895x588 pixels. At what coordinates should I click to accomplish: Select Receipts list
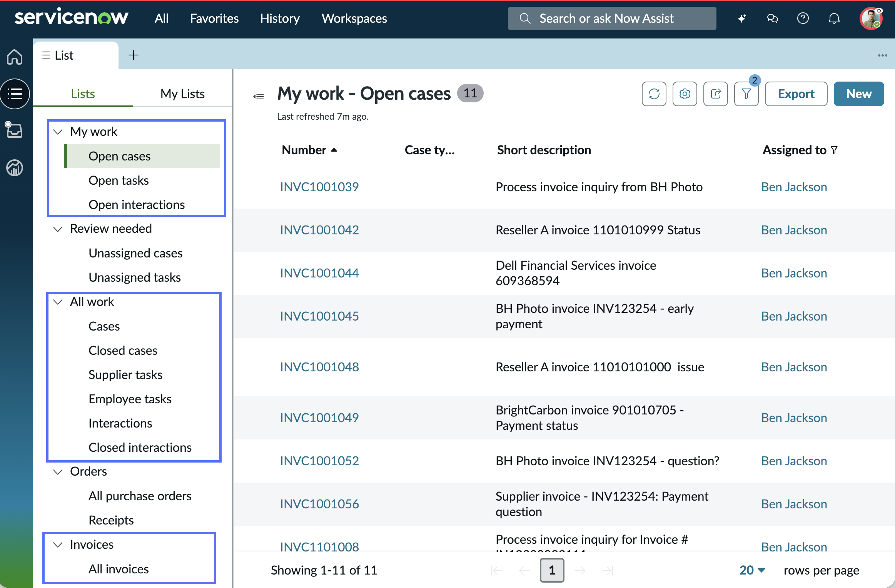coord(111,521)
